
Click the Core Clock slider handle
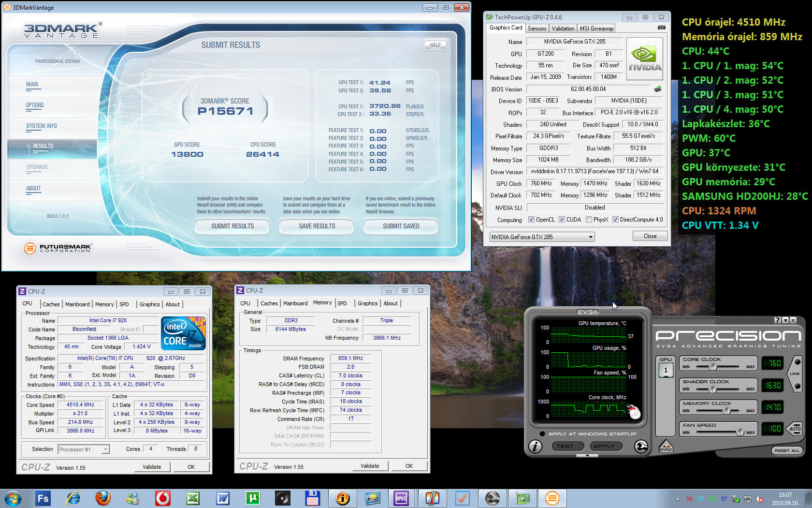coord(713,367)
